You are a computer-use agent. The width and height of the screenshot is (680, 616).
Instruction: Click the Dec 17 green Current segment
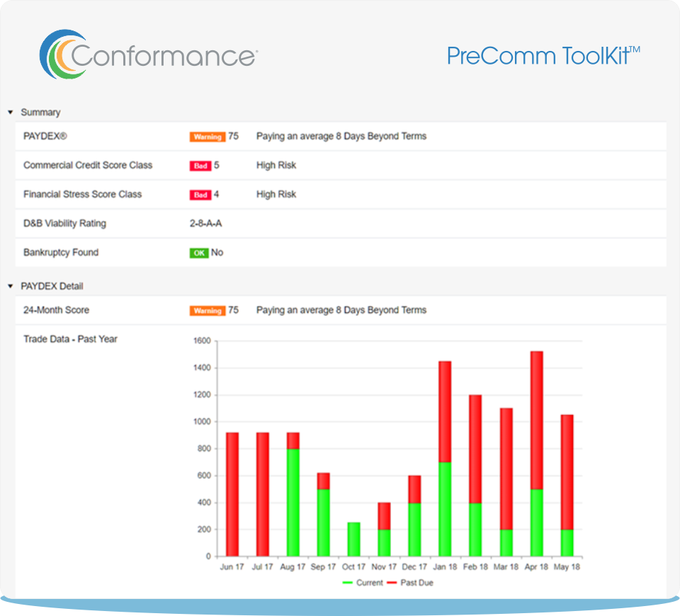(x=414, y=530)
